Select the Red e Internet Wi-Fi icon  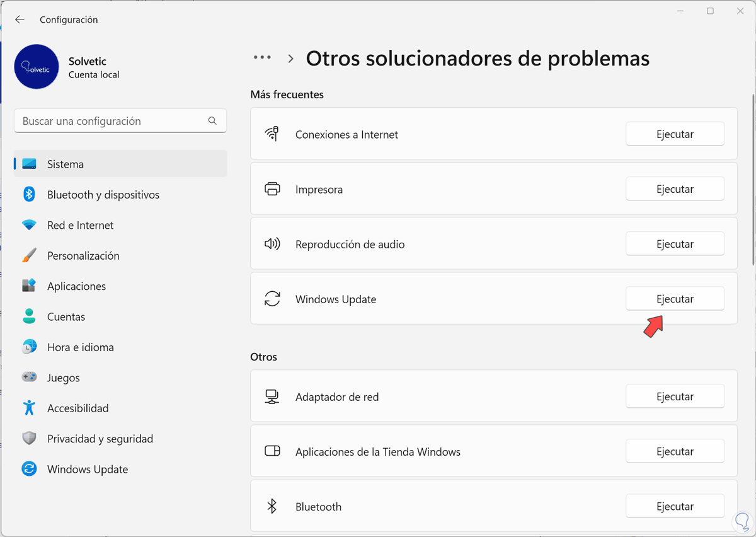tap(29, 226)
